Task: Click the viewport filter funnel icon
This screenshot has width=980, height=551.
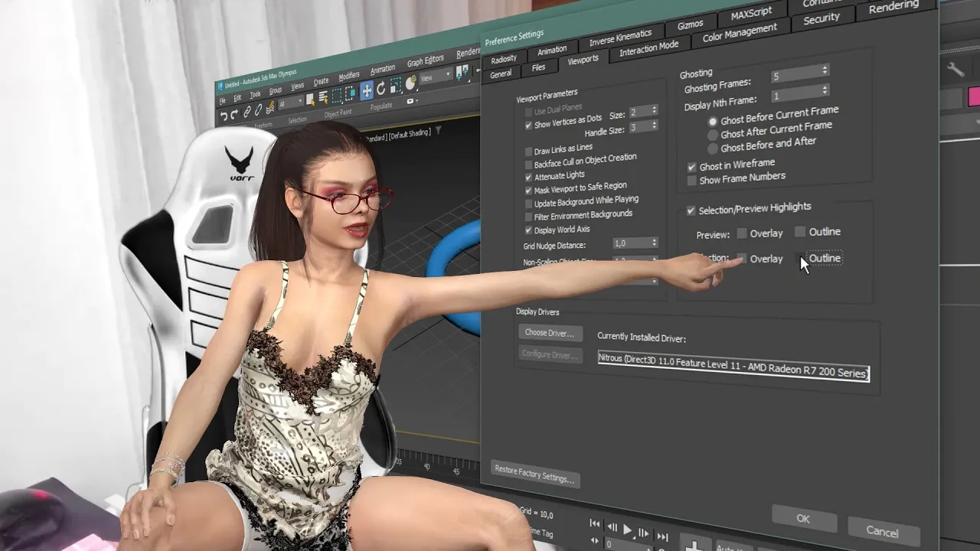Action: coord(439,129)
